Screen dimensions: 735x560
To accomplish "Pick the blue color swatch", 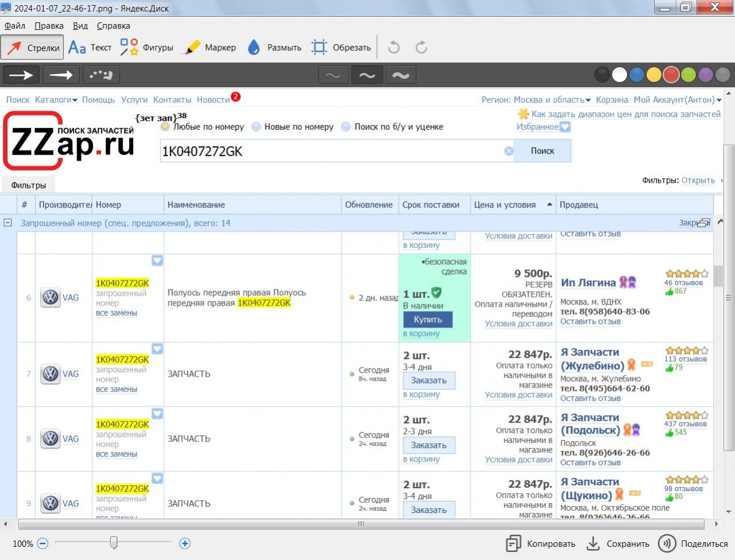I will [637, 75].
